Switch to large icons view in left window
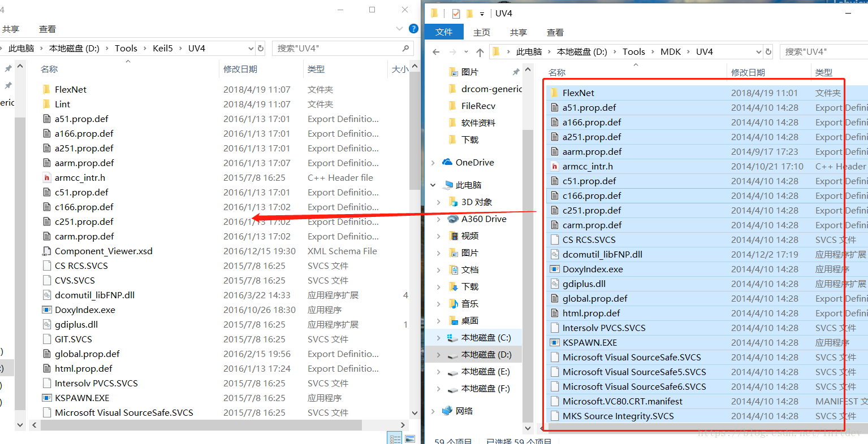 point(410,439)
